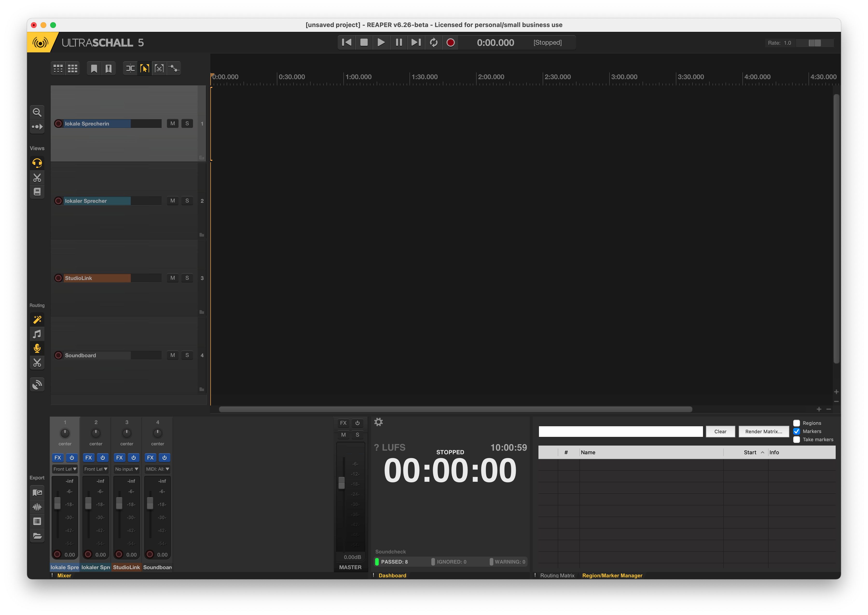Image resolution: width=868 pixels, height=615 pixels.
Task: Click the zoom magnifier icon in left sidebar
Action: 37,112
